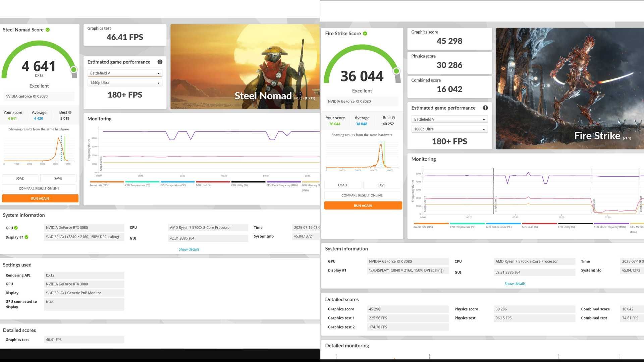Screen dimensions: 644x362
Task: Select Rendering API DX12 field in Settings used
Action: 84,275
